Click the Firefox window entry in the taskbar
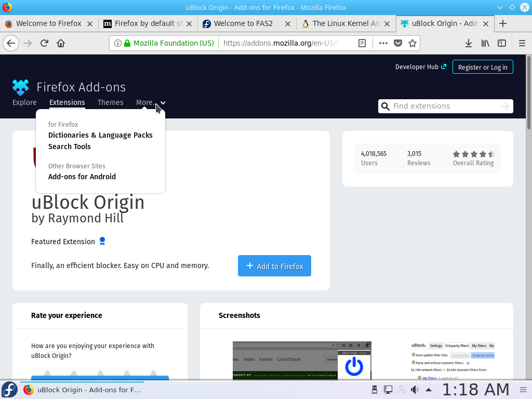 pyautogui.click(x=82, y=390)
